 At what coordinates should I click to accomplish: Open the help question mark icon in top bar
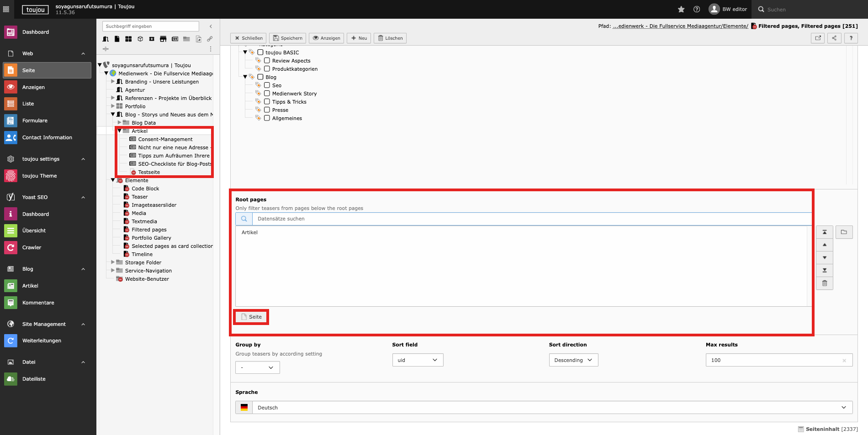coord(697,9)
